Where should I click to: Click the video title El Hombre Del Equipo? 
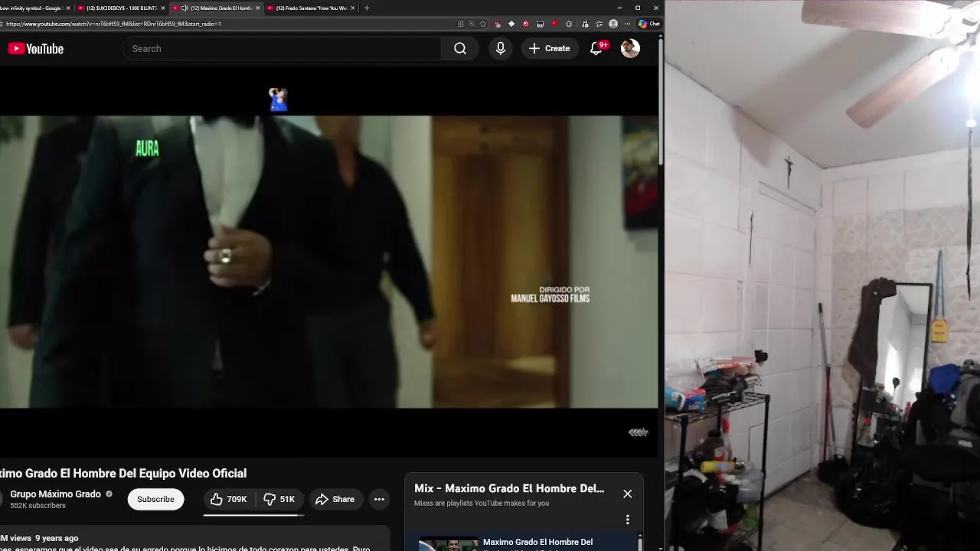pyautogui.click(x=123, y=473)
